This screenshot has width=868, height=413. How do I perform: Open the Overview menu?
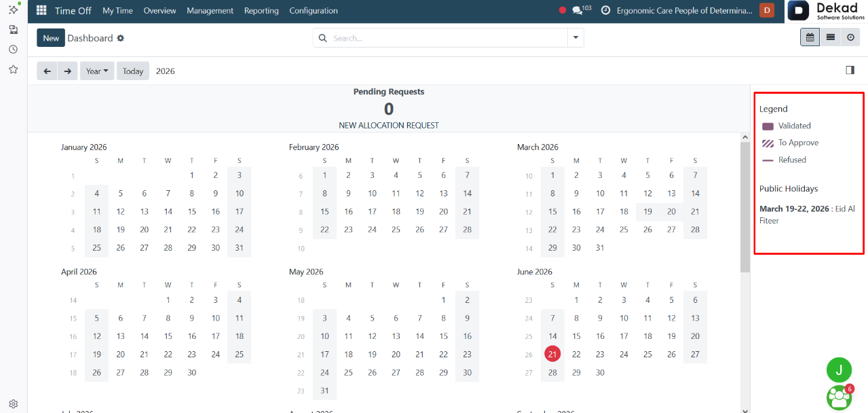point(159,11)
